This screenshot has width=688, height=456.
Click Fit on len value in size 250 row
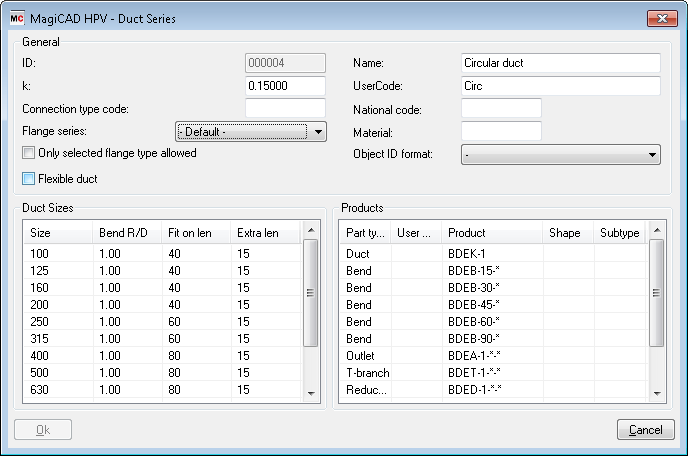[x=174, y=322]
